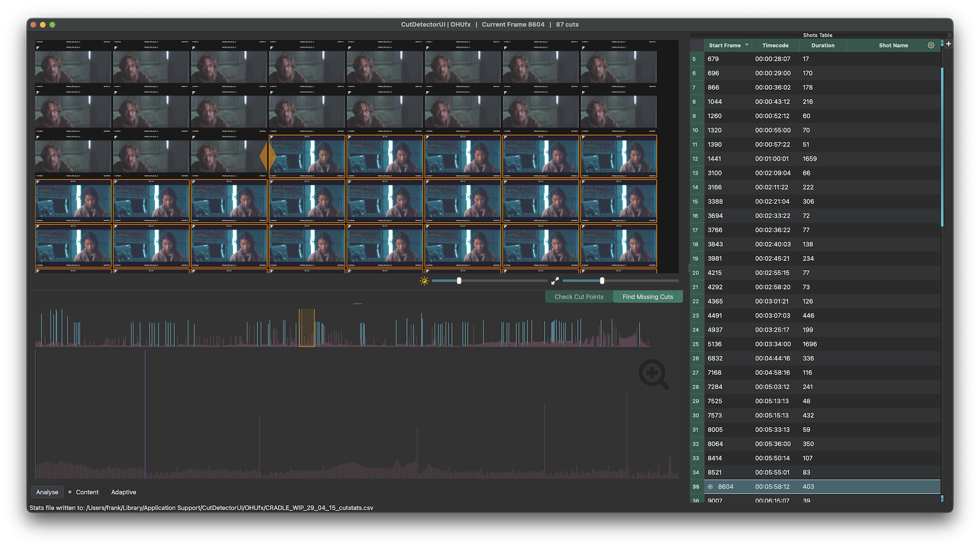Screen dimensions: 980x548
Task: Click the thumbnail size expand-arrows icon
Action: [x=555, y=281]
